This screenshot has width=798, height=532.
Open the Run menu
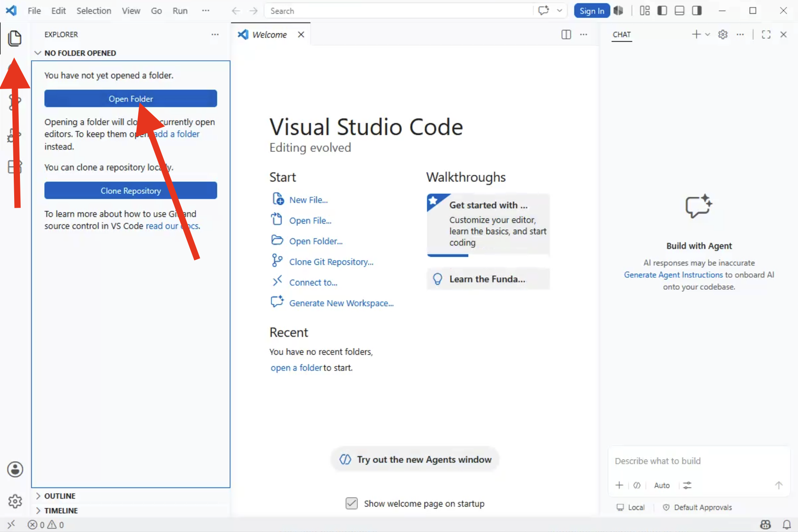point(180,11)
